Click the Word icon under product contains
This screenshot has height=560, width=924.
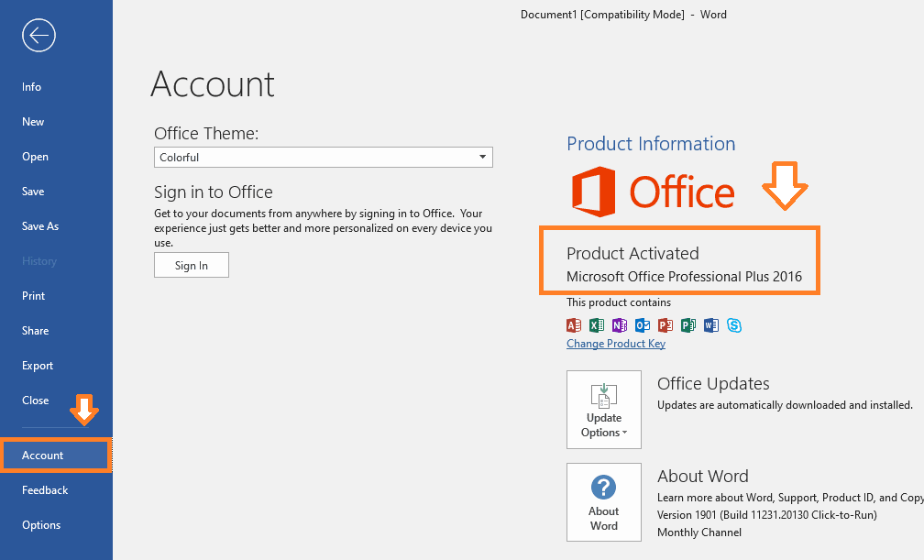coord(711,325)
